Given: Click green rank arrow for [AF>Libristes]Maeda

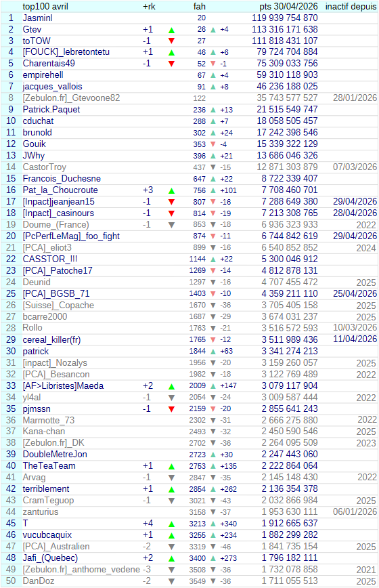Looking at the screenshot, I should pos(171,386).
